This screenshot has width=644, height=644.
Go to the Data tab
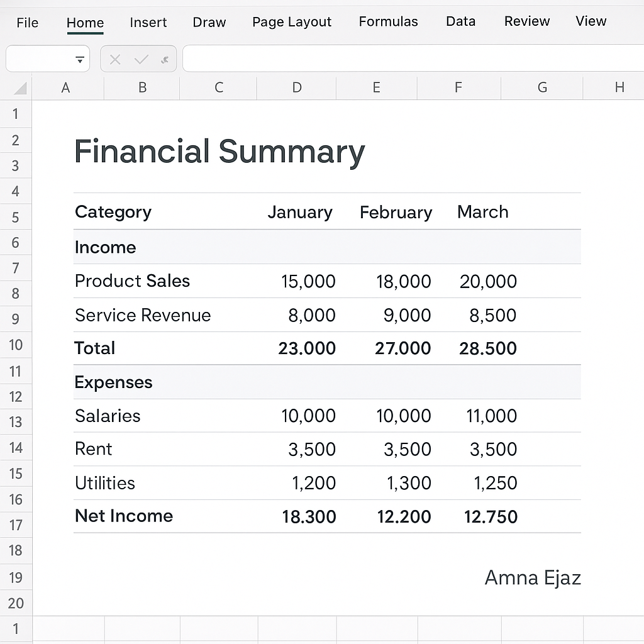(460, 22)
